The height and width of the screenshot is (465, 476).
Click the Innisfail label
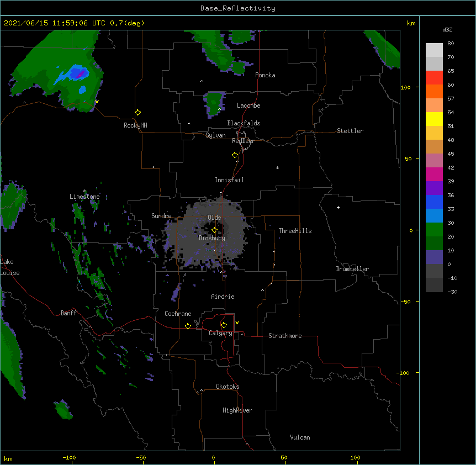coord(229,180)
